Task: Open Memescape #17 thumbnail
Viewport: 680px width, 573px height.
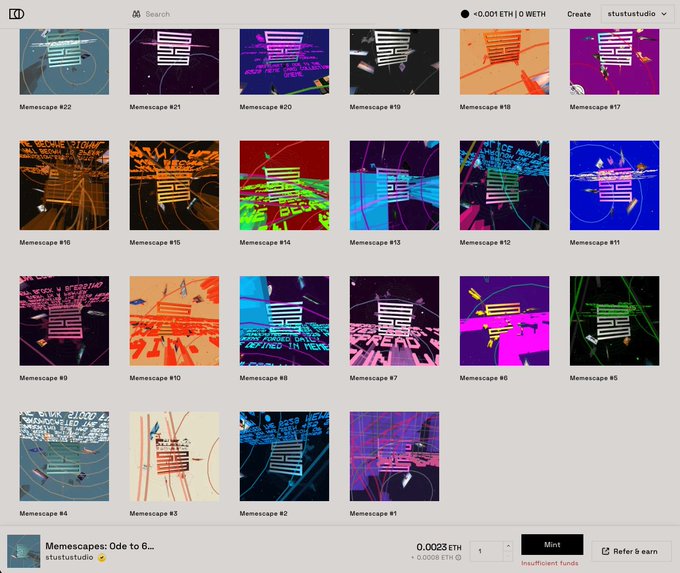Action: click(615, 62)
